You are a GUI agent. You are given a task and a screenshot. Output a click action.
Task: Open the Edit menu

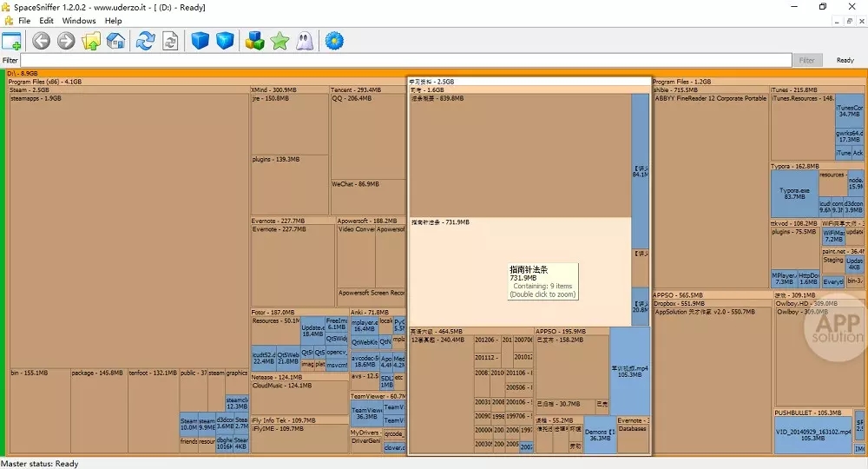click(46, 21)
